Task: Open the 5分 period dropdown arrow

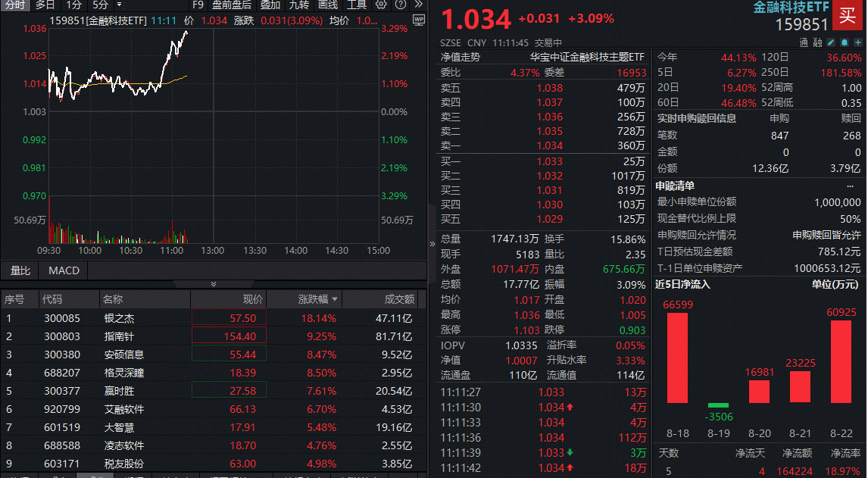Action: point(119,5)
